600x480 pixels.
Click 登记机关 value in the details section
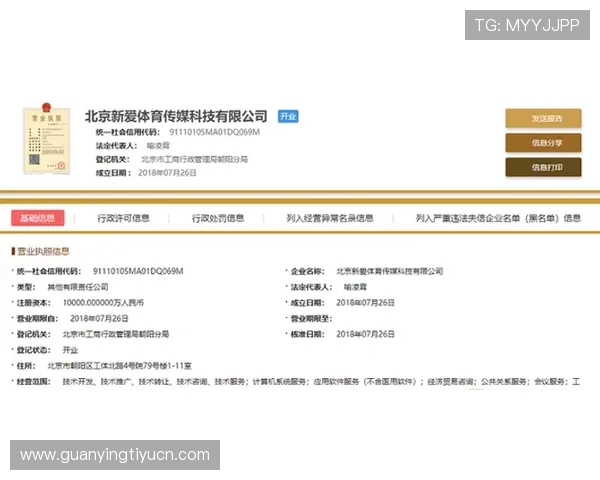[x=116, y=334]
